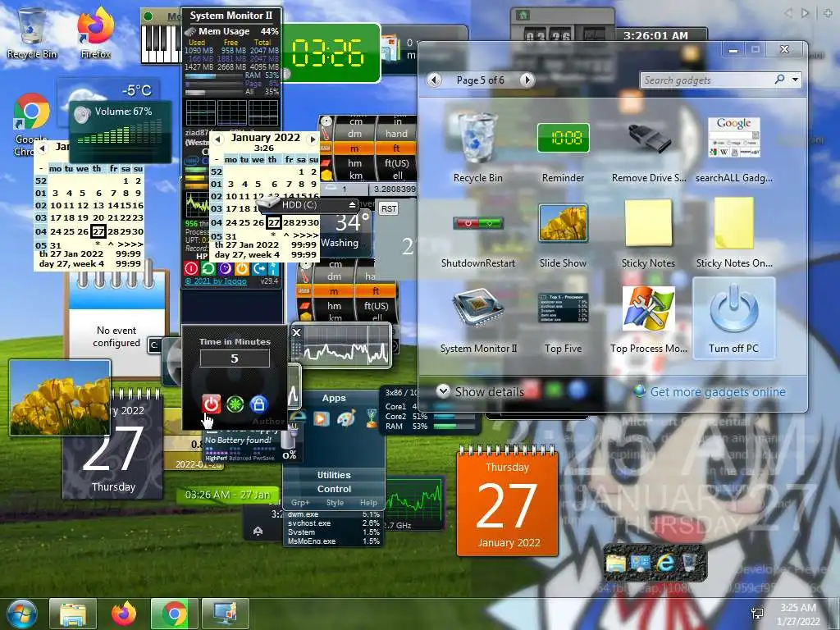The height and width of the screenshot is (630, 840).
Task: Close the graph gadget with X
Action: coord(296,333)
